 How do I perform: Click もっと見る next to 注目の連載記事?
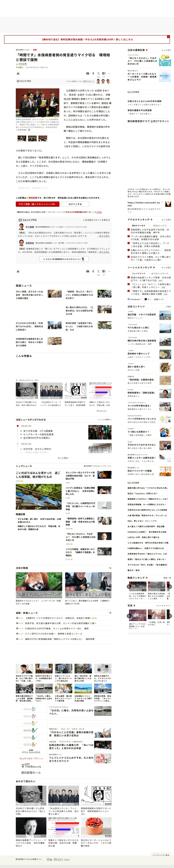point(166,50)
